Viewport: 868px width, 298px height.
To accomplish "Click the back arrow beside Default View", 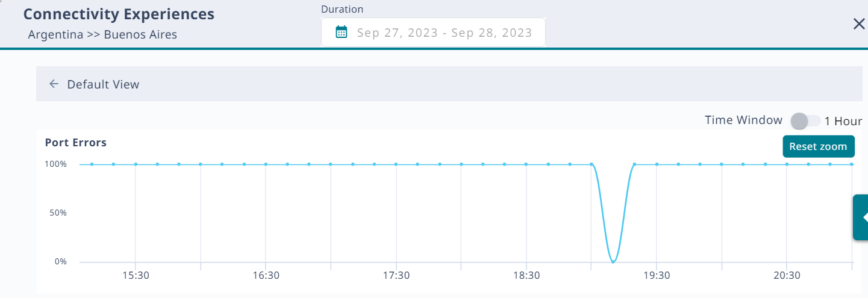I will 54,84.
